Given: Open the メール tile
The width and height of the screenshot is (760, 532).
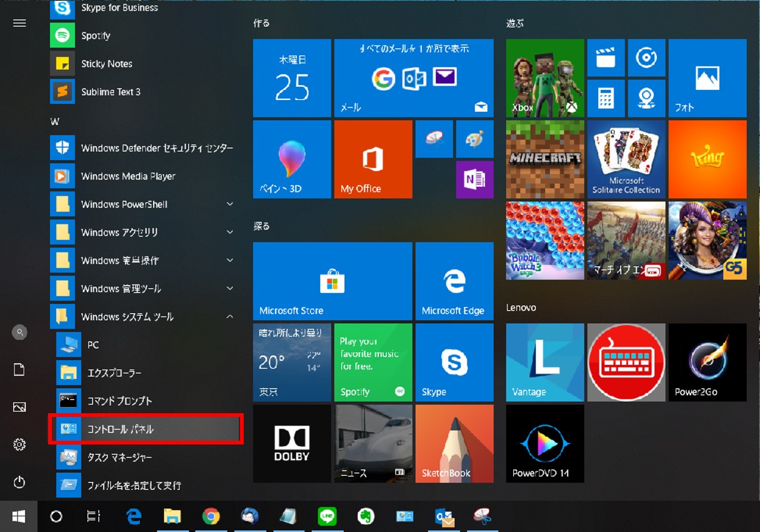Looking at the screenshot, I should (414, 78).
